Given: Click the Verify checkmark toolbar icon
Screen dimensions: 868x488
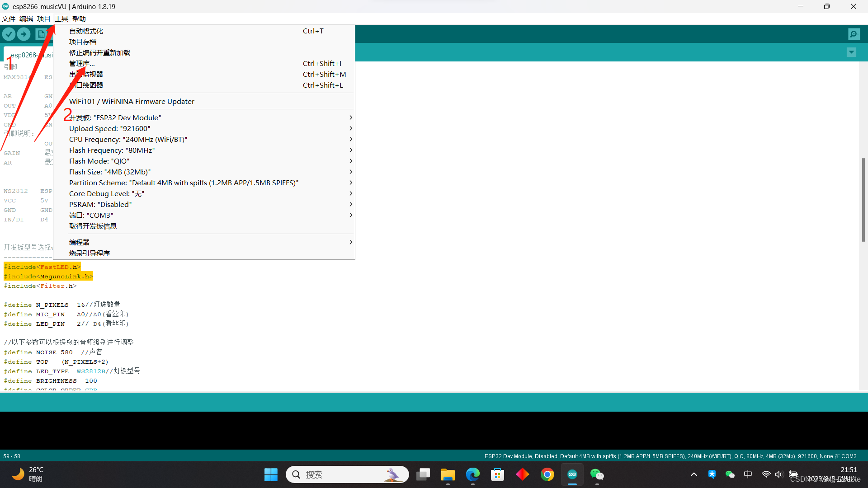Looking at the screenshot, I should (9, 34).
